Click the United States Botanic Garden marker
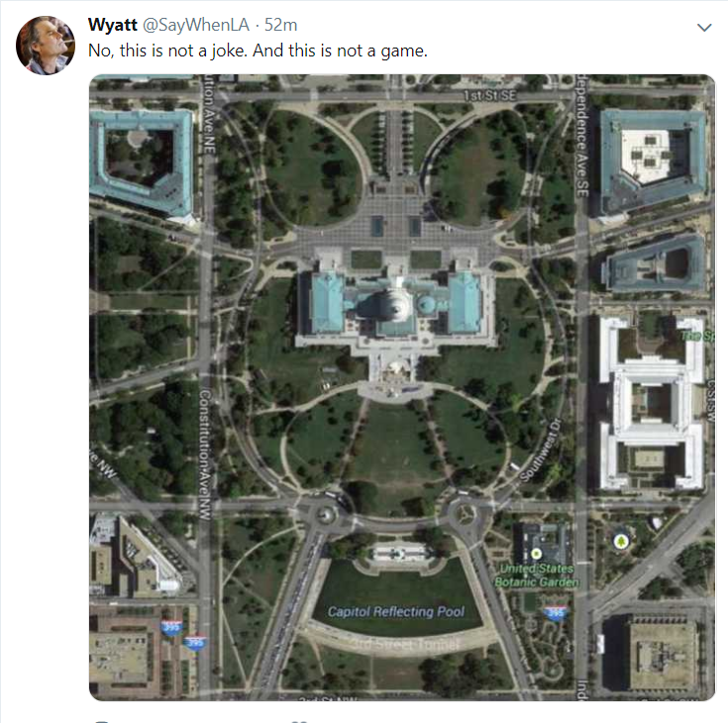This screenshot has width=728, height=723. tap(536, 552)
